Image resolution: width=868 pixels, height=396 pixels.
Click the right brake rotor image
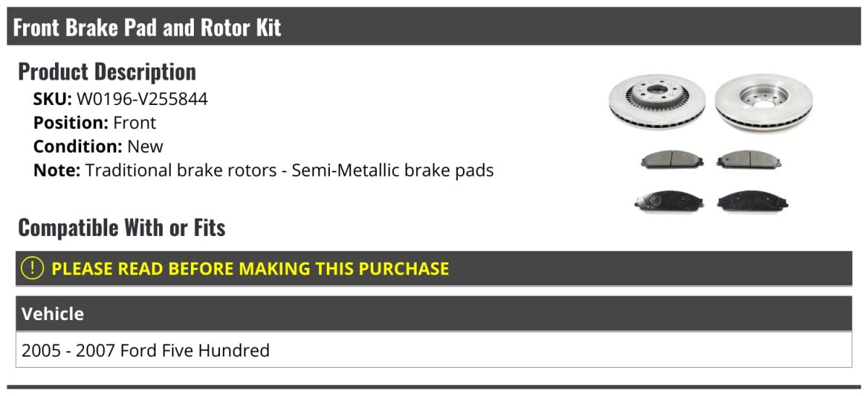(762, 104)
